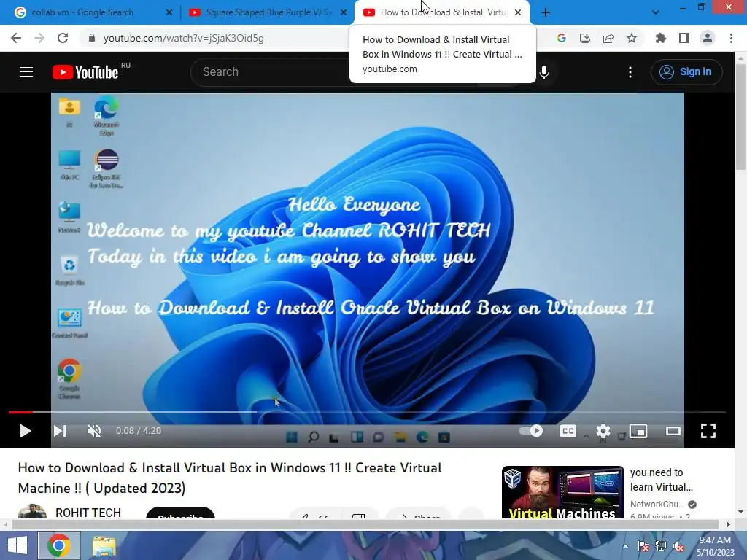
Task: Click the page vertical scrollbar thumb
Action: tap(740, 117)
